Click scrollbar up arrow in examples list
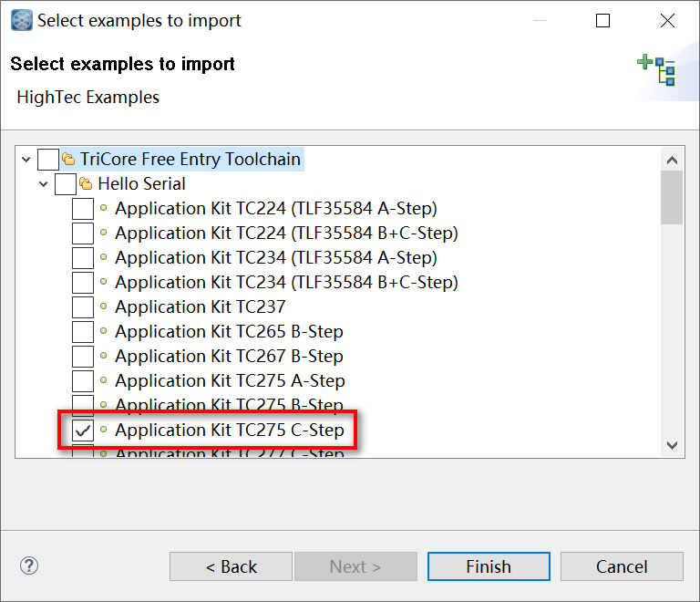Viewport: 700px width, 602px height. 672,160
